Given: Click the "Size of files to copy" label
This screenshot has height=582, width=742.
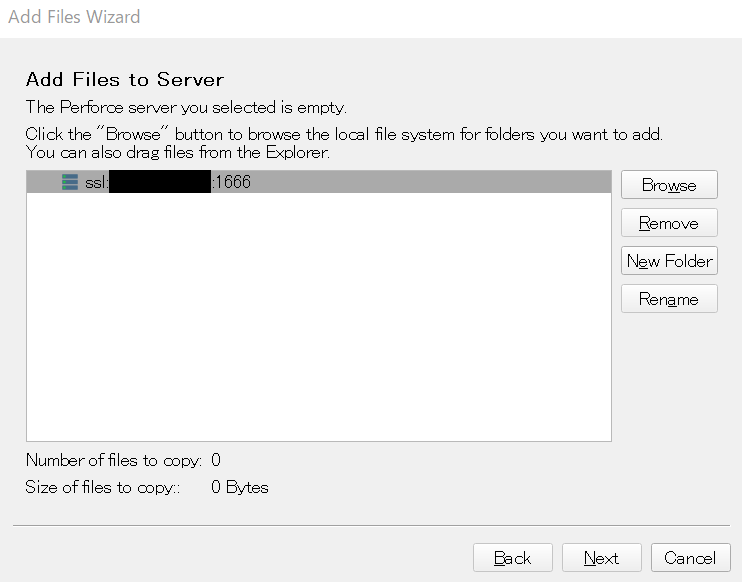Looking at the screenshot, I should tap(103, 488).
